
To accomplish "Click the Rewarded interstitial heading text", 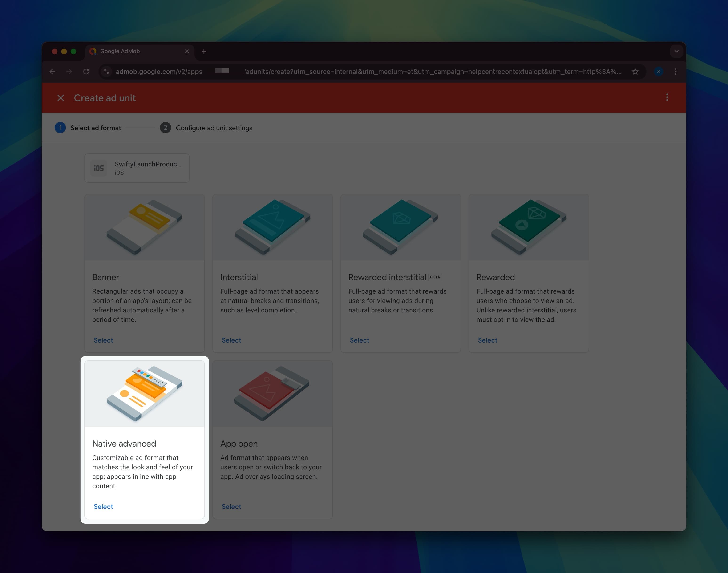I will pyautogui.click(x=387, y=277).
